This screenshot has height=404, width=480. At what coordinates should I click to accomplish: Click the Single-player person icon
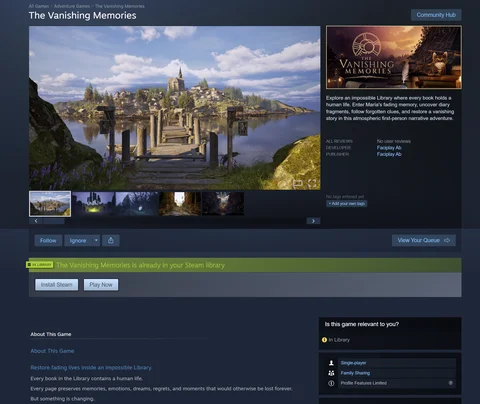[x=331, y=363]
